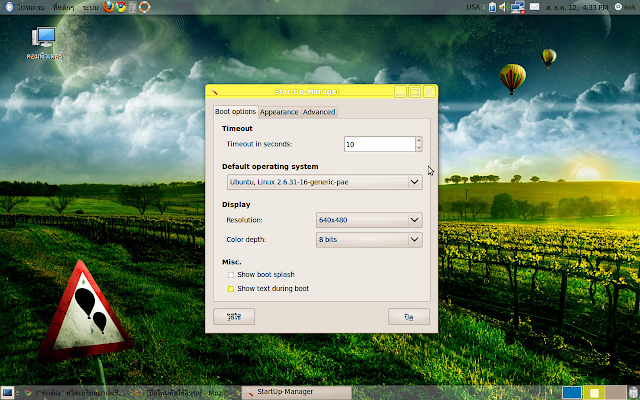
Task: Open the volume speaker icon
Action: coord(503,7)
